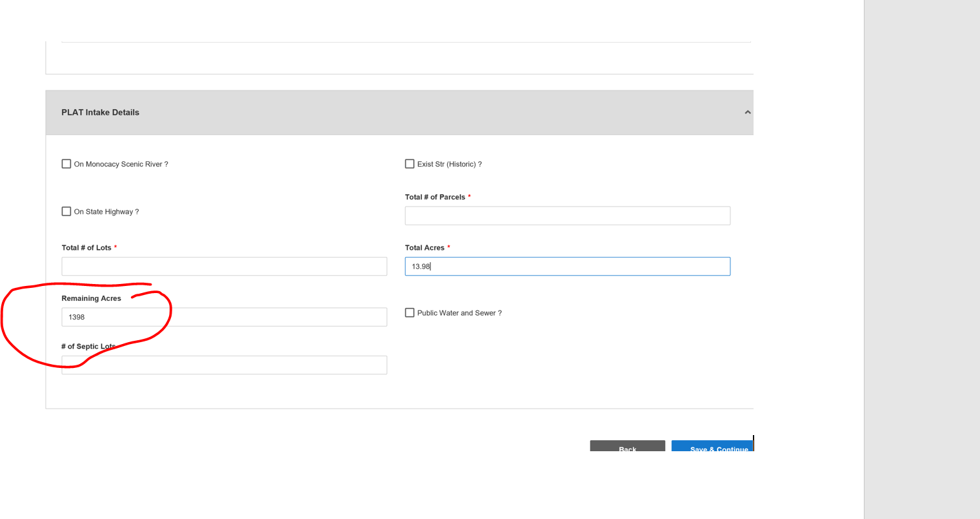Click the Remaining Acres label
Screen dimensions: 980x519
(92, 298)
